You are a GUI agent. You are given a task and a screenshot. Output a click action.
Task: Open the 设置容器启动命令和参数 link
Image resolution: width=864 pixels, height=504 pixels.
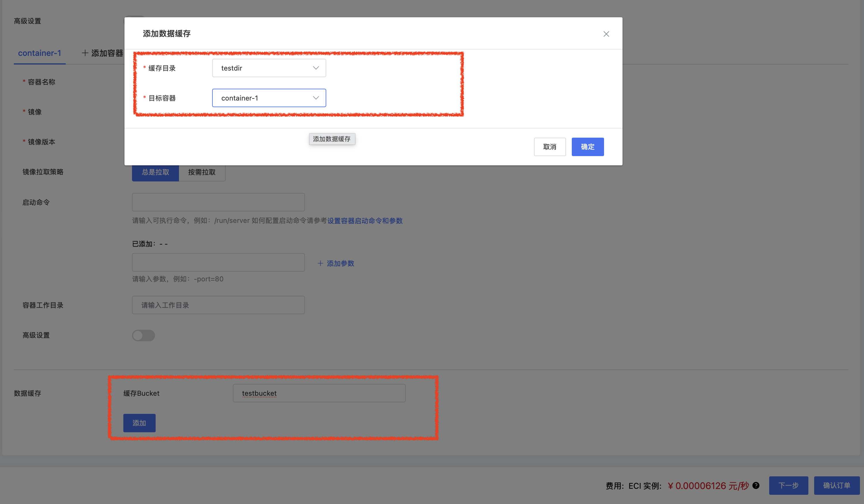tap(365, 221)
